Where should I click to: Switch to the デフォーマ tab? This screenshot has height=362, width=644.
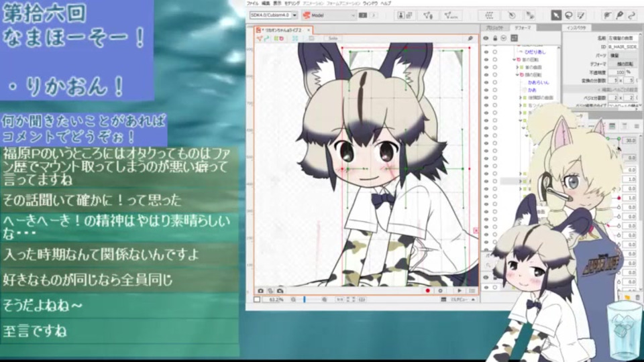523,27
